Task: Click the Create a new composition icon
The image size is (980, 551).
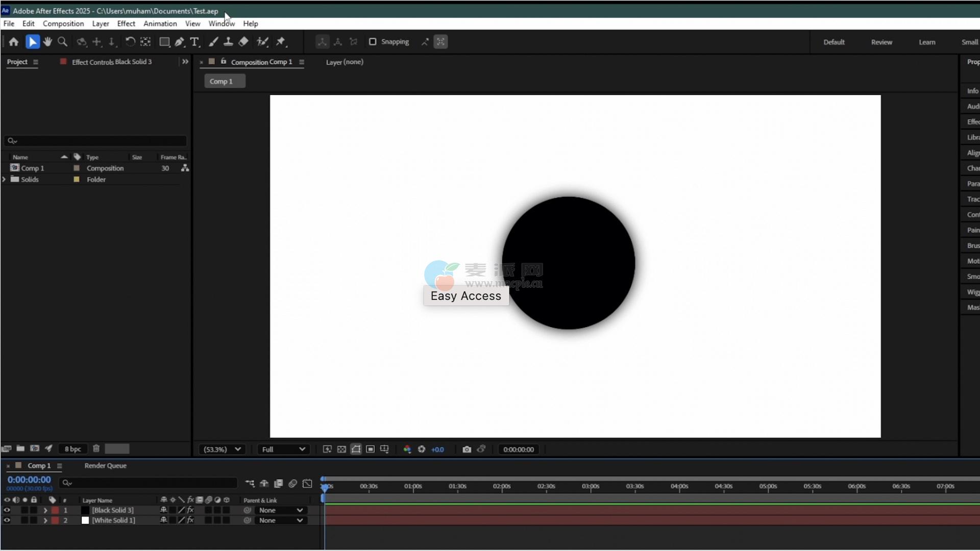Action: click(x=35, y=448)
